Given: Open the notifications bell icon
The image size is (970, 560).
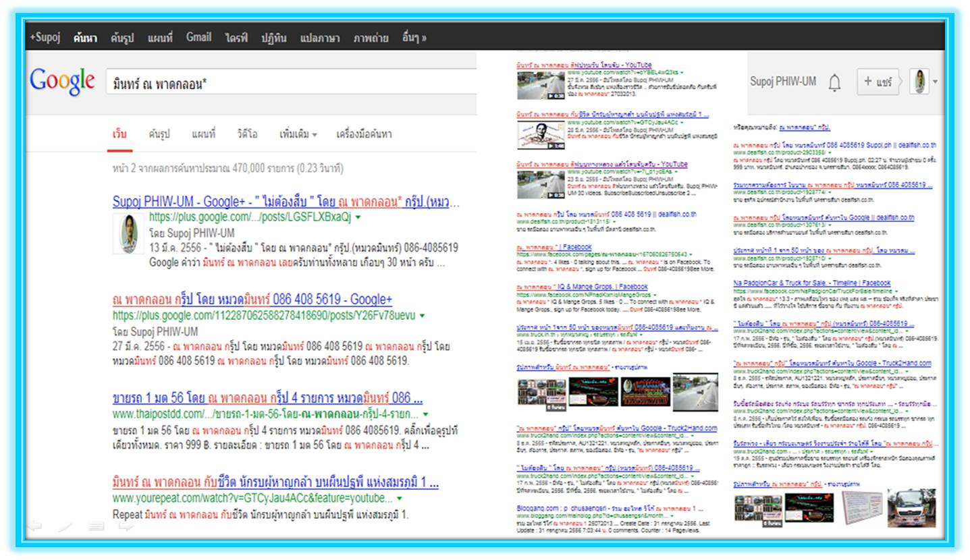Looking at the screenshot, I should pos(835,82).
